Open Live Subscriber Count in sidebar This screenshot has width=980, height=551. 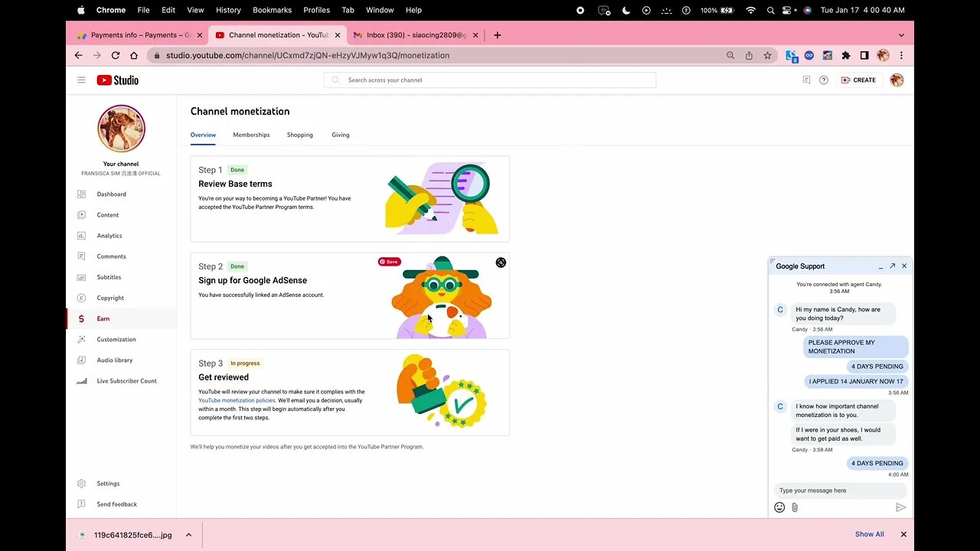tap(126, 380)
